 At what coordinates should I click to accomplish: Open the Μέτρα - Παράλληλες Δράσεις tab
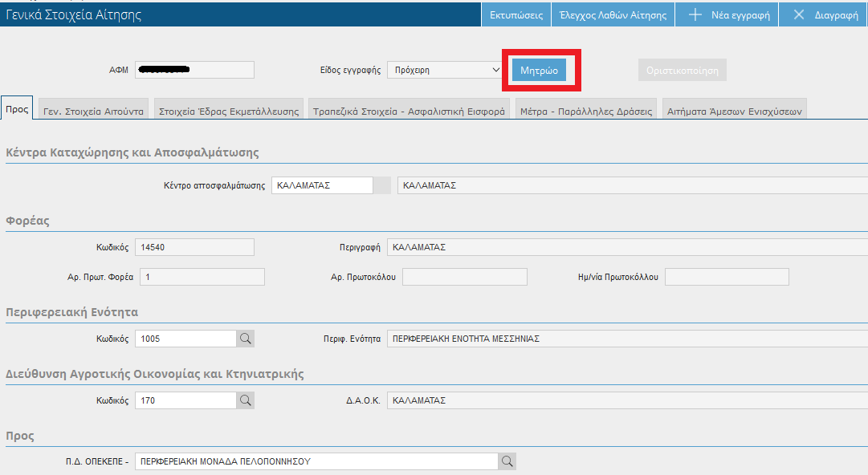585,110
